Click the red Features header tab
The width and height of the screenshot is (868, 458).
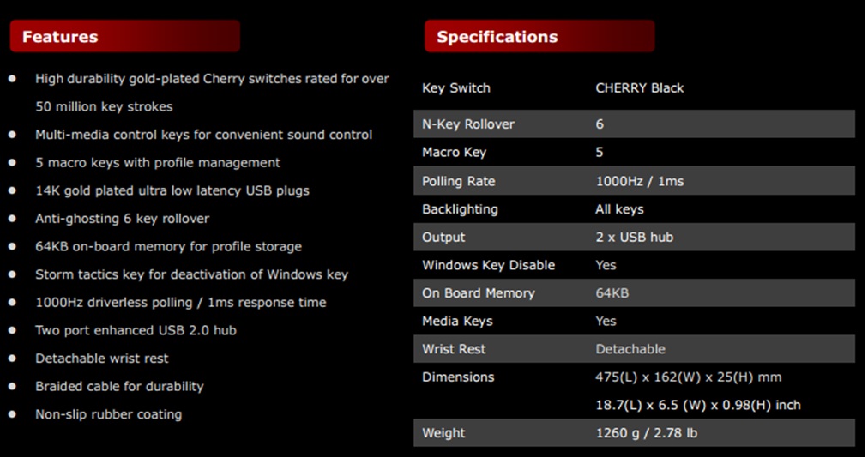click(124, 37)
